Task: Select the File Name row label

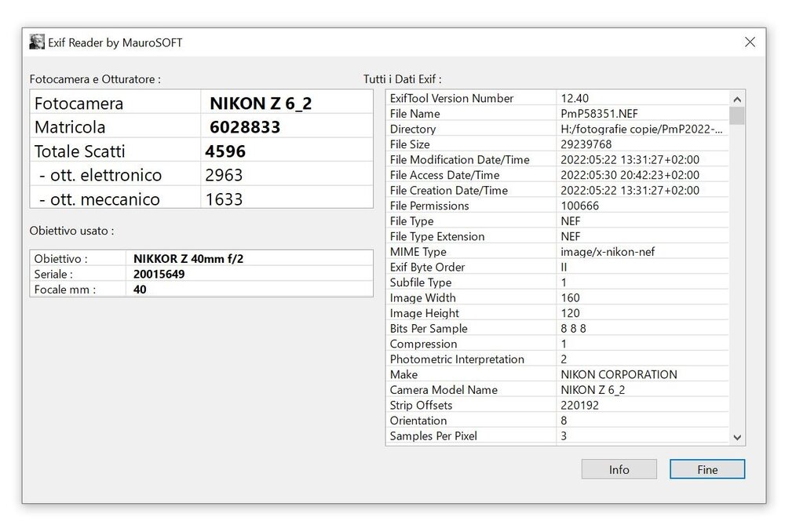Action: pyautogui.click(x=415, y=114)
